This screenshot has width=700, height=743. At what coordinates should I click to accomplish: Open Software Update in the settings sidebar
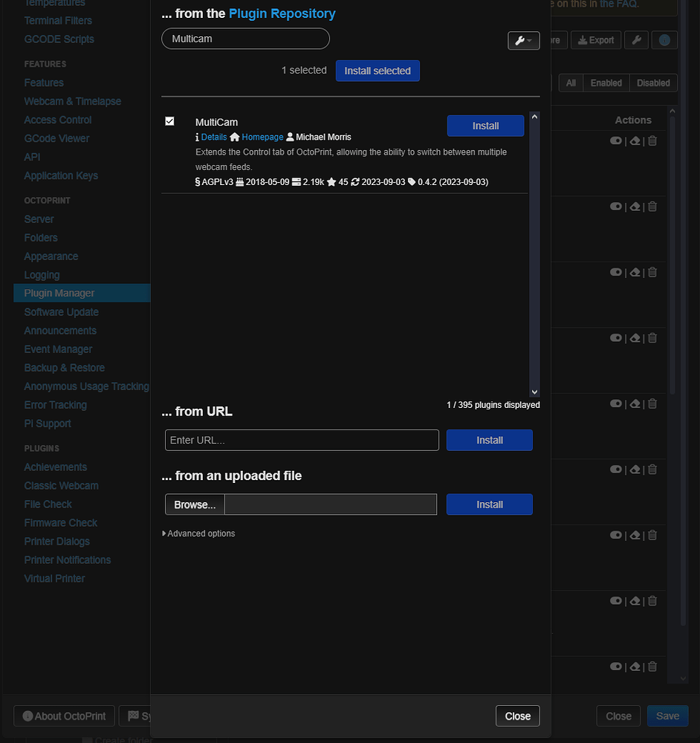click(61, 311)
